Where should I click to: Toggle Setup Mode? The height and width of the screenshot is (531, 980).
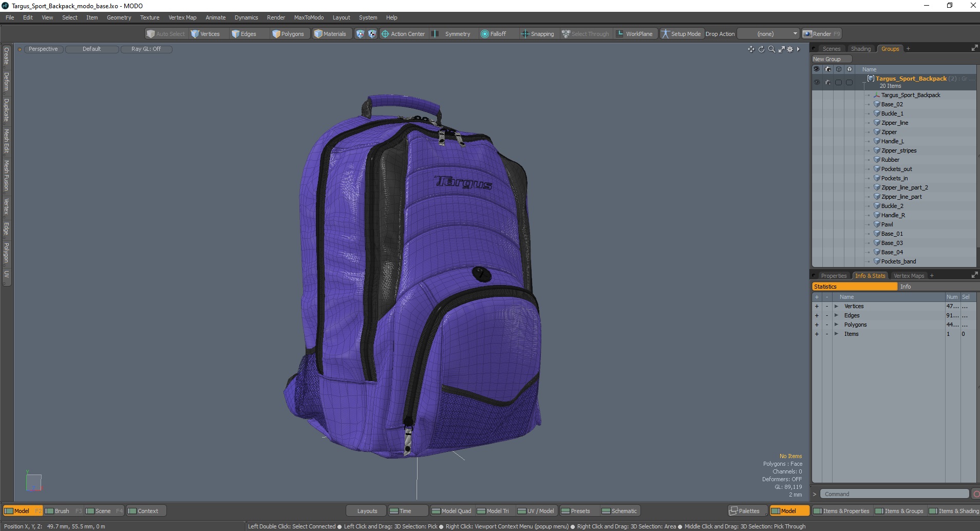(681, 34)
